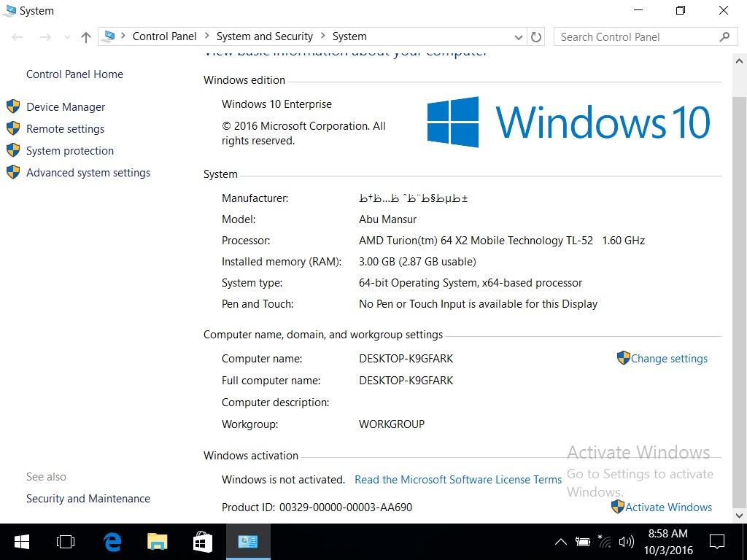Click Windows is not activated text

283,480
